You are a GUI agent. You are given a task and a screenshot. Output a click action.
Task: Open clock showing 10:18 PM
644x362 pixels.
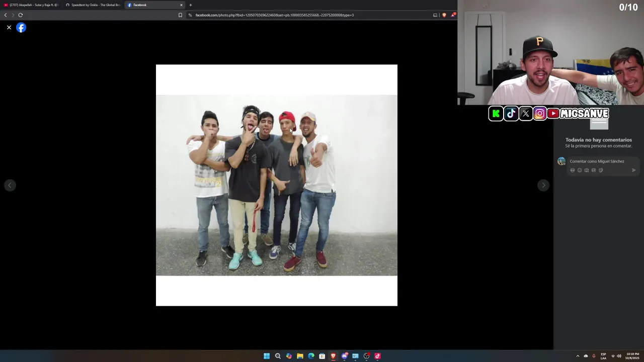[x=632, y=356]
